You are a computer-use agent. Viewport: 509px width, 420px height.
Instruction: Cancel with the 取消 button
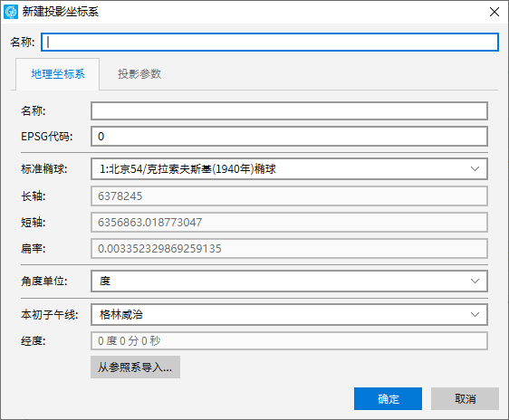tap(465, 398)
